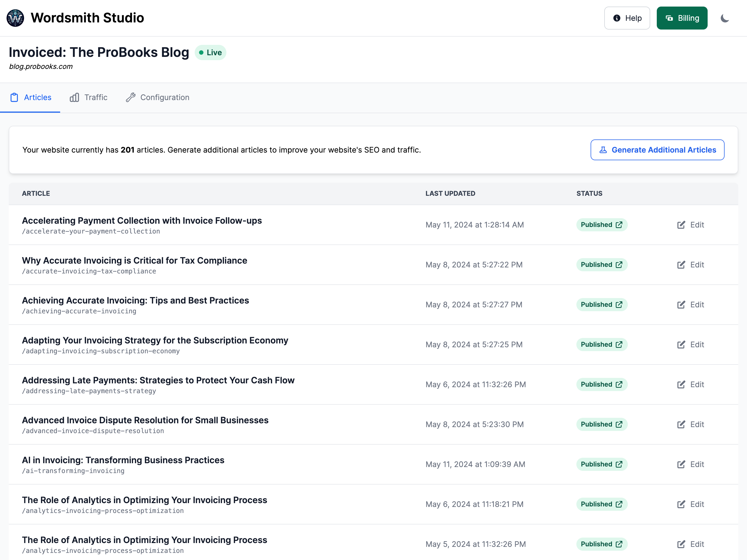Open the Help button
The image size is (747, 560).
(627, 18)
